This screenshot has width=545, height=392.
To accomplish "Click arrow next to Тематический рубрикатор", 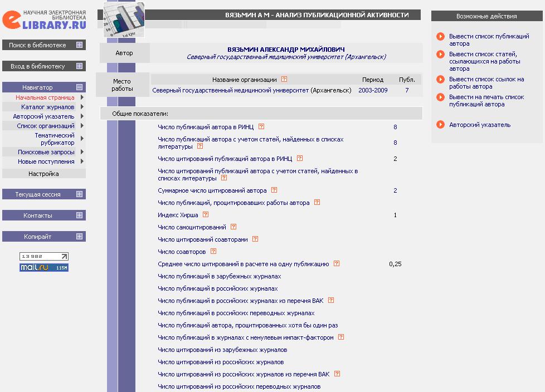I will pyautogui.click(x=82, y=139).
